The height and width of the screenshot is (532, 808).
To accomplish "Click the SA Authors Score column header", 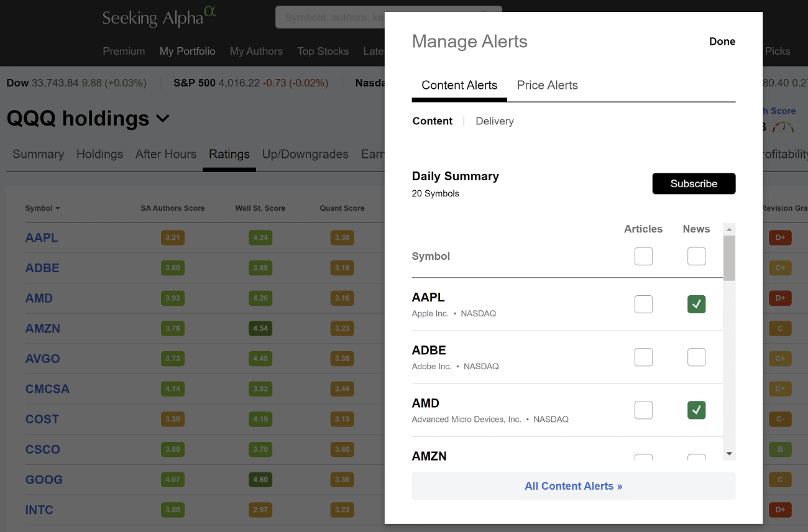I will pyautogui.click(x=173, y=208).
